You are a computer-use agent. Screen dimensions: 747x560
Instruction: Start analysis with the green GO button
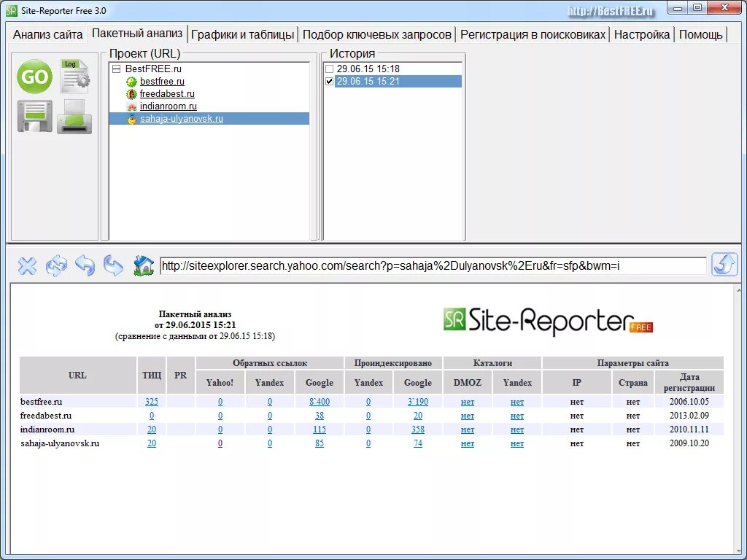click(34, 77)
